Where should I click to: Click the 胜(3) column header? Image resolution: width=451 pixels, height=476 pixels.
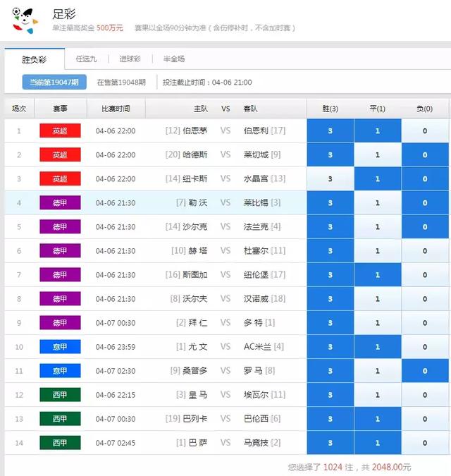330,109
